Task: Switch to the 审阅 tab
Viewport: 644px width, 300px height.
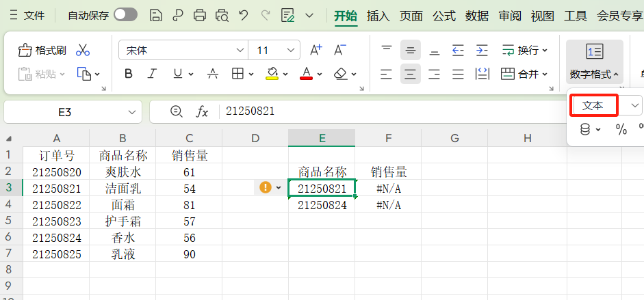Action: point(510,16)
